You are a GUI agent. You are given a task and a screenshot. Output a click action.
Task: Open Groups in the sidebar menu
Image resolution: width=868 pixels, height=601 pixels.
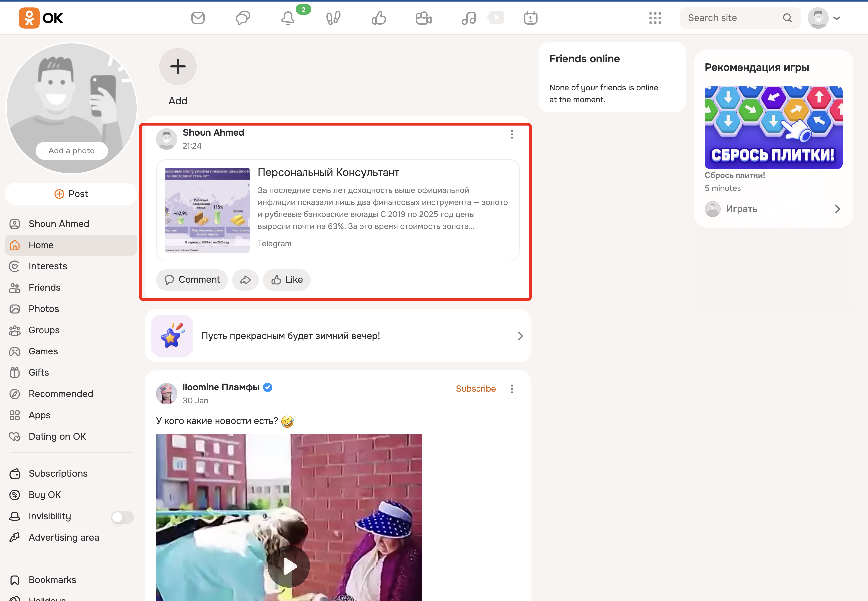click(44, 330)
